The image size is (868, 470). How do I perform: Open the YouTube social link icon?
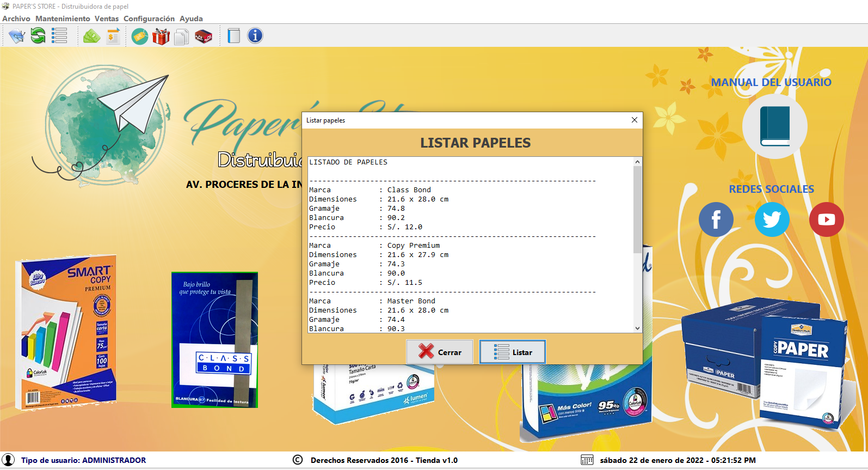(x=827, y=219)
